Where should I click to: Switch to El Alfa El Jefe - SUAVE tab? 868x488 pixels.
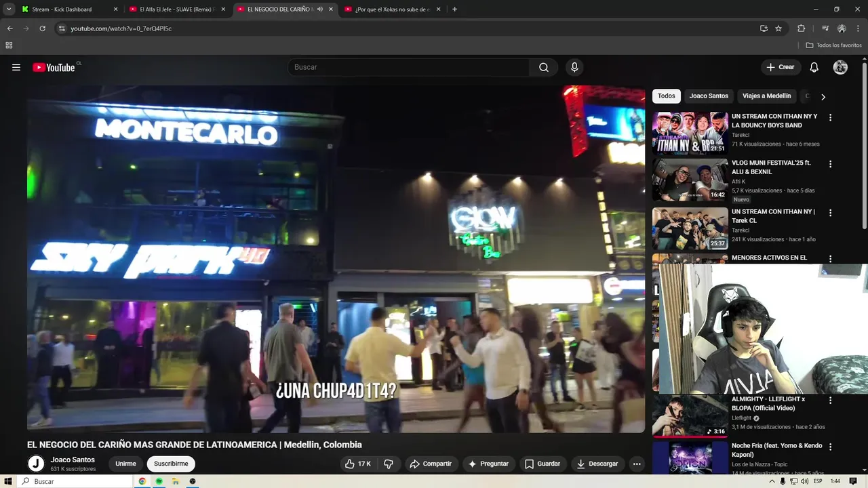(x=176, y=9)
